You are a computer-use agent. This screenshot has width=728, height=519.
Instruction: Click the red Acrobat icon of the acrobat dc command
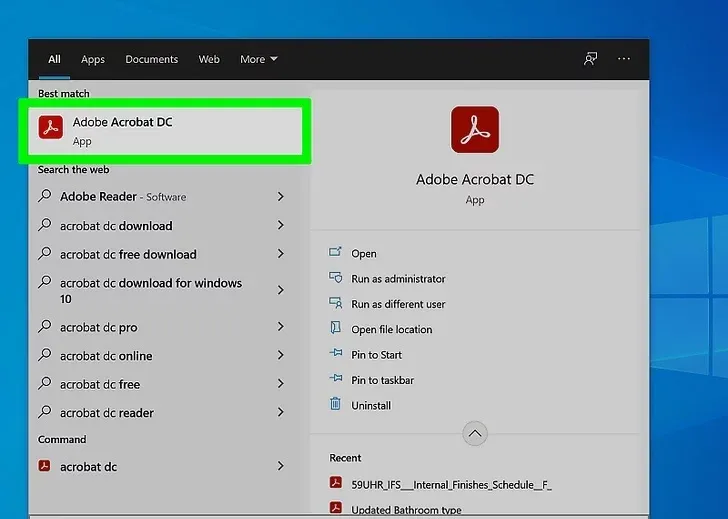click(x=45, y=465)
